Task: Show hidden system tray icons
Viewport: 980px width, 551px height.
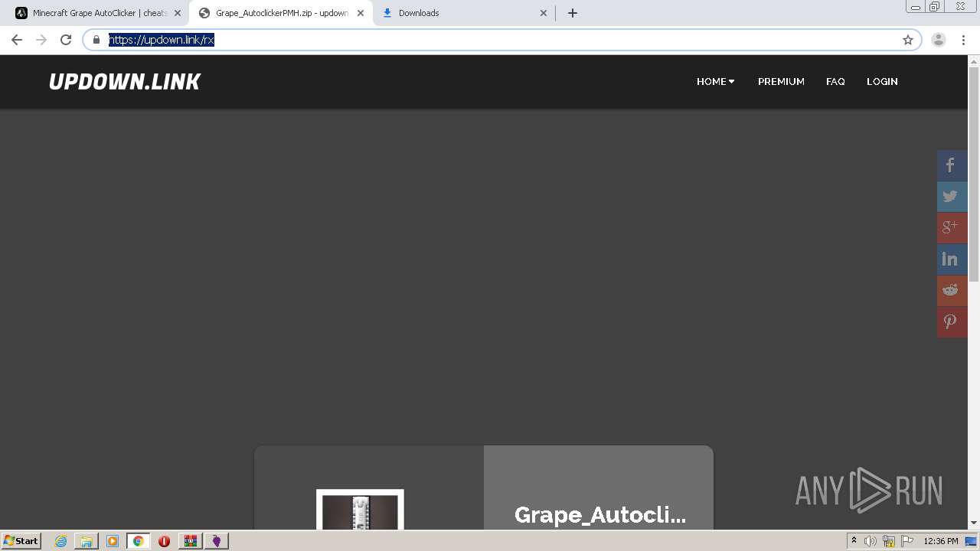Action: (854, 541)
